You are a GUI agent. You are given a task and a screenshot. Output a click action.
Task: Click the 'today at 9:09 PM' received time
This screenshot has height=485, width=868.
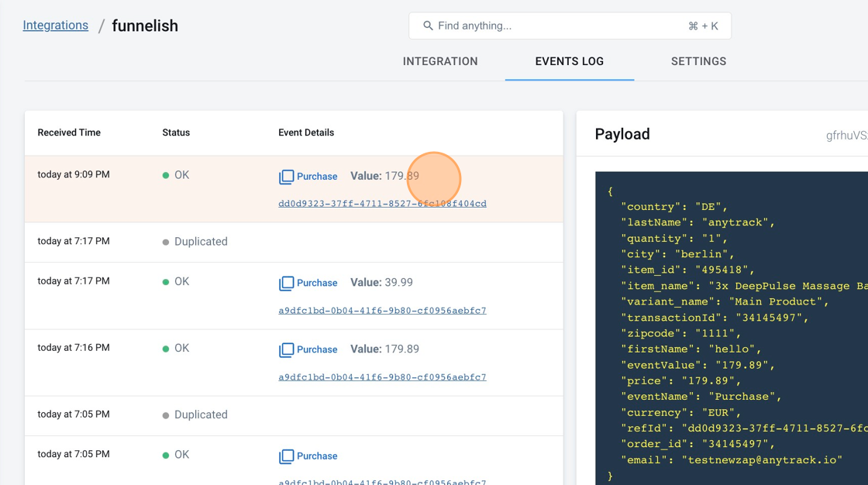coord(74,174)
